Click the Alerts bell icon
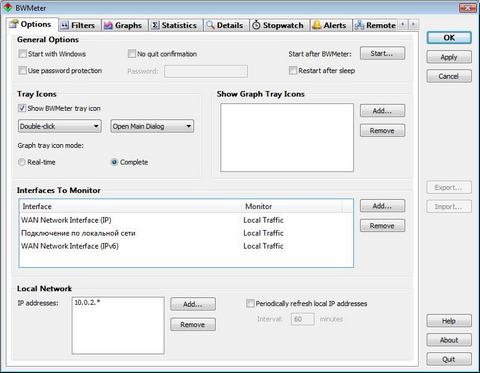This screenshot has height=373, width=480. coord(317,25)
